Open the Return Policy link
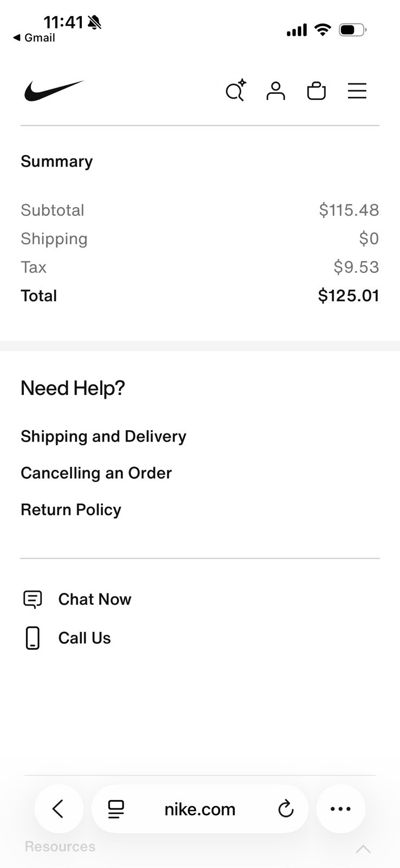This screenshot has height=868, width=400. [x=71, y=509]
